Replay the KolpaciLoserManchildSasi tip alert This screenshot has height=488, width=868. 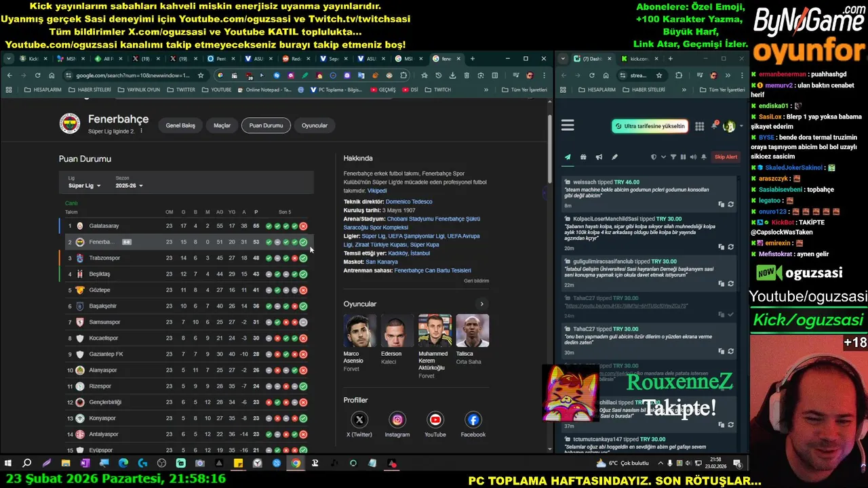pyautogui.click(x=731, y=247)
